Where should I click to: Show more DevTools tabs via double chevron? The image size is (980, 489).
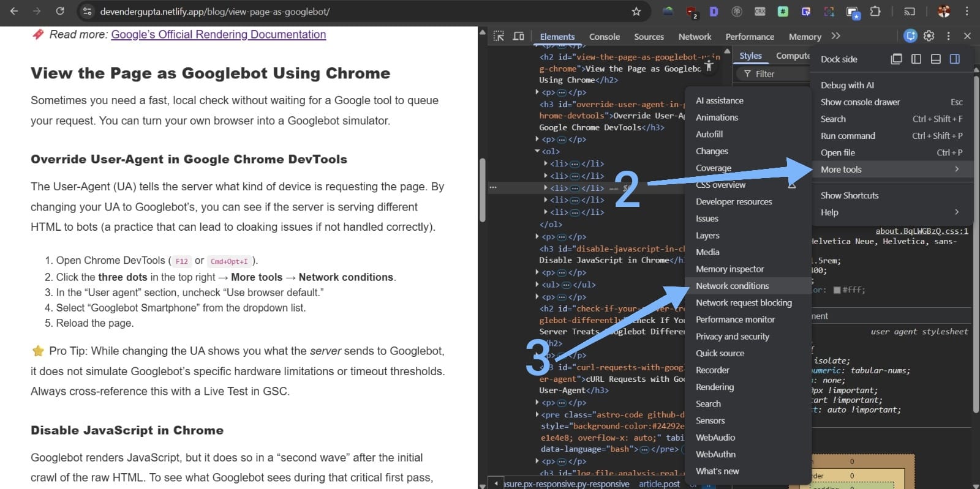point(836,36)
